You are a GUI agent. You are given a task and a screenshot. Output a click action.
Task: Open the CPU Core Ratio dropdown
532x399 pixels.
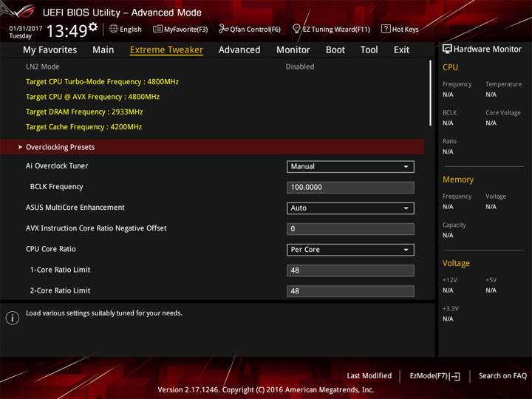pyautogui.click(x=350, y=250)
